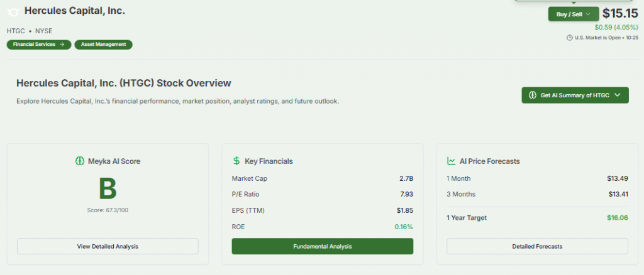Image resolution: width=644 pixels, height=275 pixels.
Task: Click the chevron in Get AI Summary button
Action: tap(618, 95)
